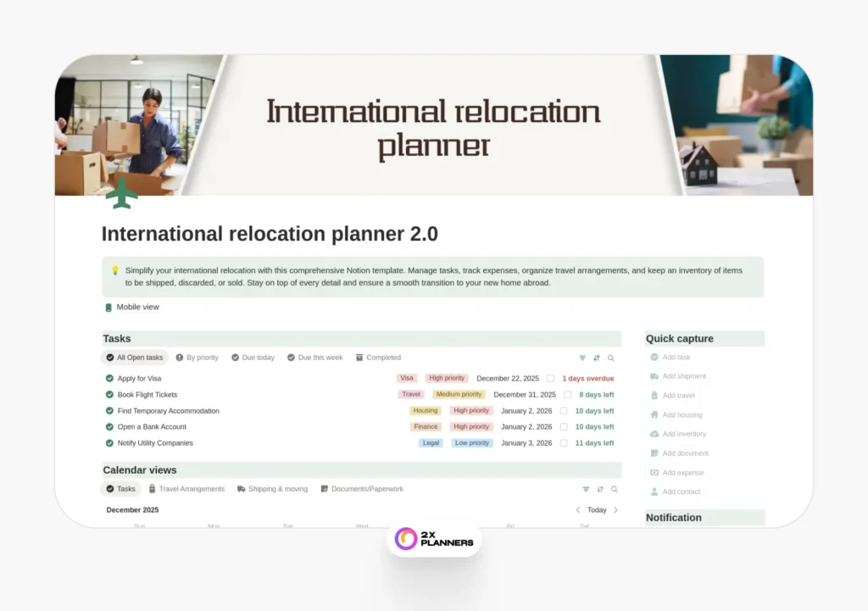Click the Add housing house icon
868x611 pixels.
(x=654, y=414)
